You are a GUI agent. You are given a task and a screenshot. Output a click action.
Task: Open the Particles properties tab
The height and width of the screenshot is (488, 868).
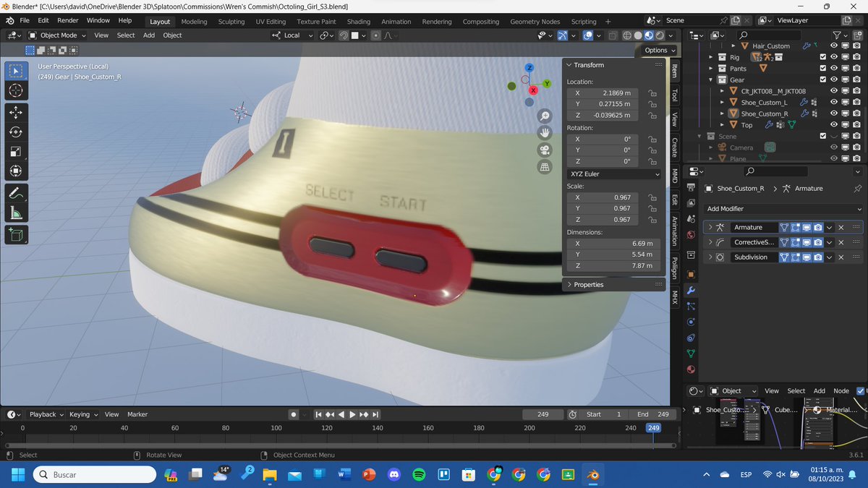point(691,307)
